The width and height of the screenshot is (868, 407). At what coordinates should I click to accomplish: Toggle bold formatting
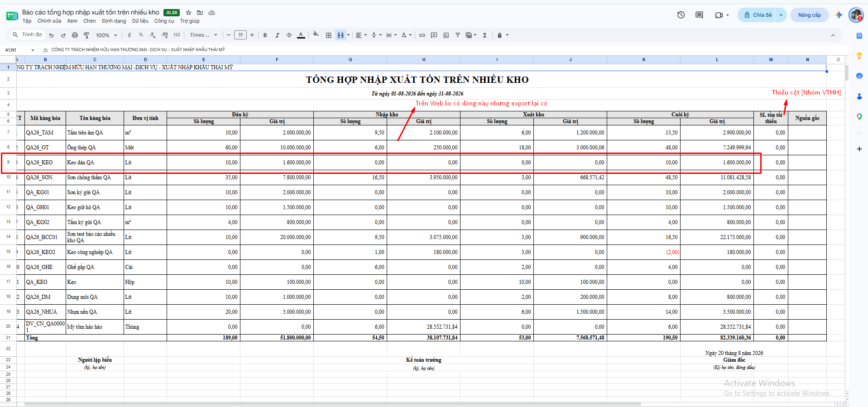265,35
